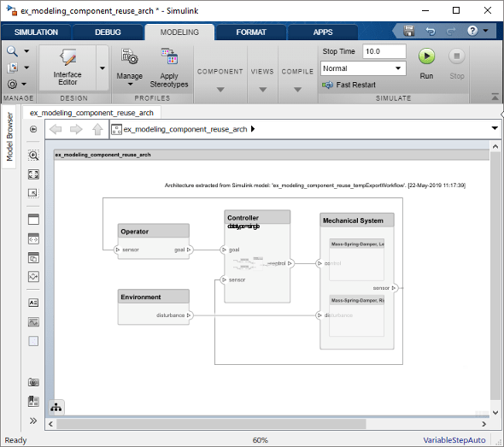The image size is (504, 447).
Task: Click Apply Stereotypes
Action: coord(169,68)
